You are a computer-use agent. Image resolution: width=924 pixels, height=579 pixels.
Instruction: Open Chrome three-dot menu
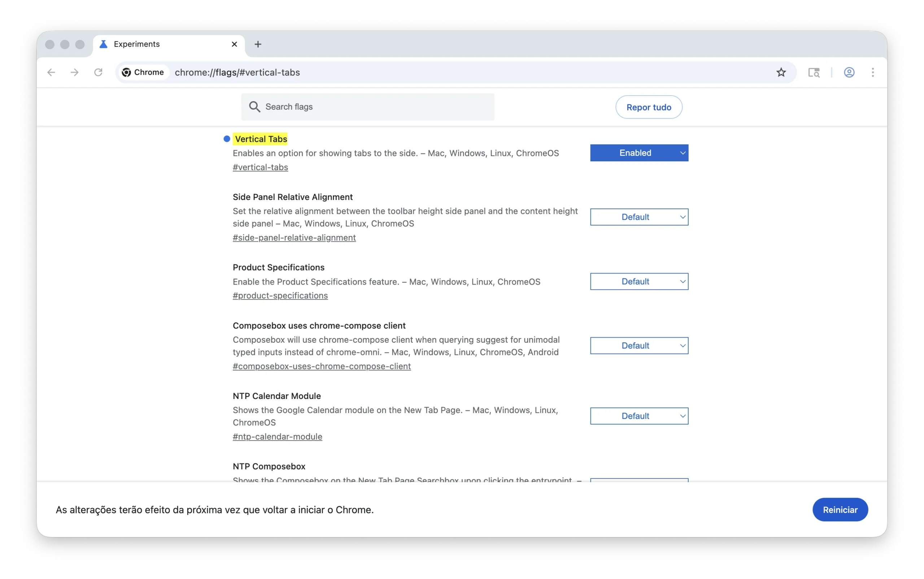point(873,73)
